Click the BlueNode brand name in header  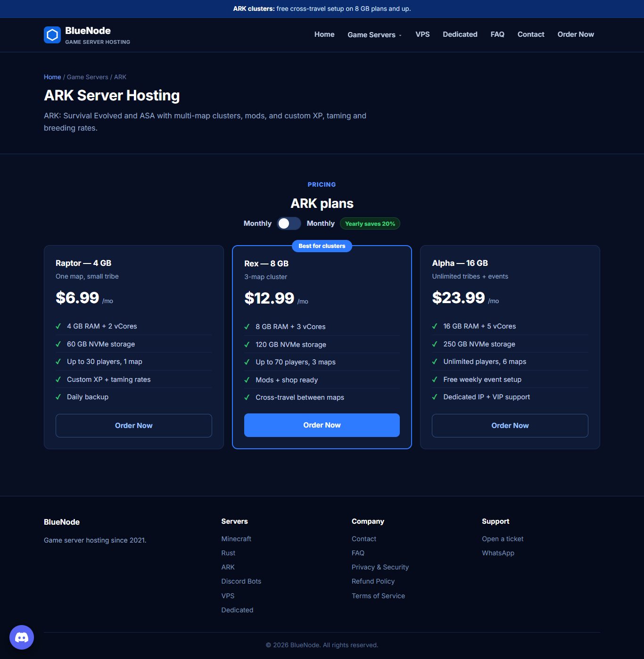click(88, 31)
